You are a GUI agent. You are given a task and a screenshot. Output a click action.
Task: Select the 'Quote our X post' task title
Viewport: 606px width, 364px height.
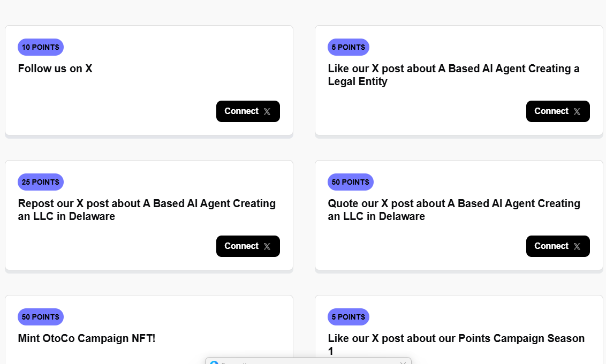point(454,210)
